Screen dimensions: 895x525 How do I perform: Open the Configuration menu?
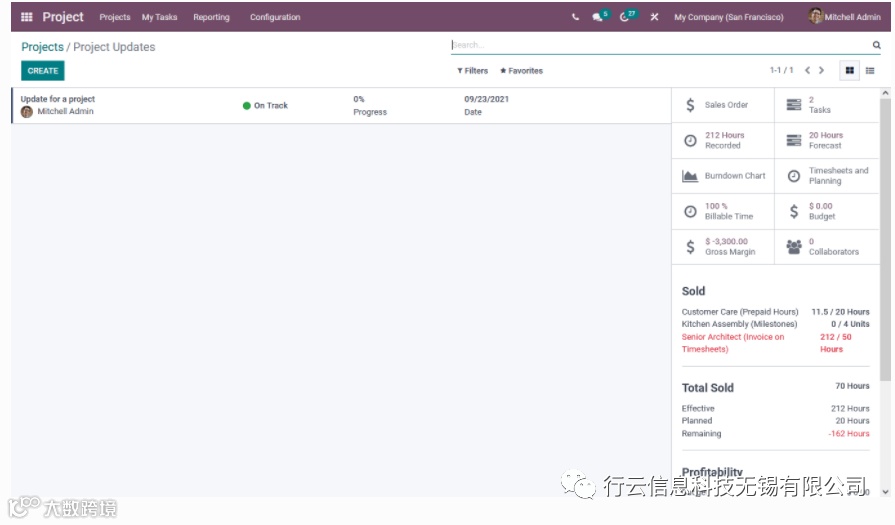click(x=275, y=17)
